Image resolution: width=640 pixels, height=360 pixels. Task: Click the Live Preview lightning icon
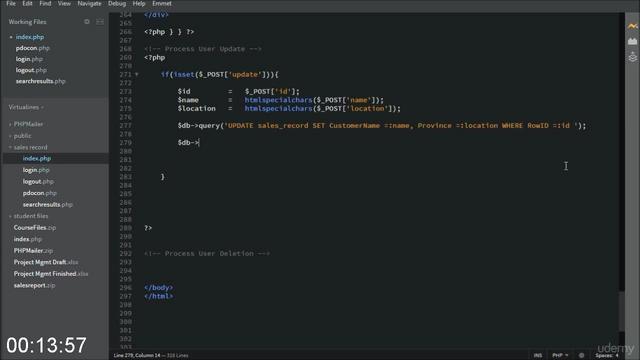pyautogui.click(x=633, y=26)
